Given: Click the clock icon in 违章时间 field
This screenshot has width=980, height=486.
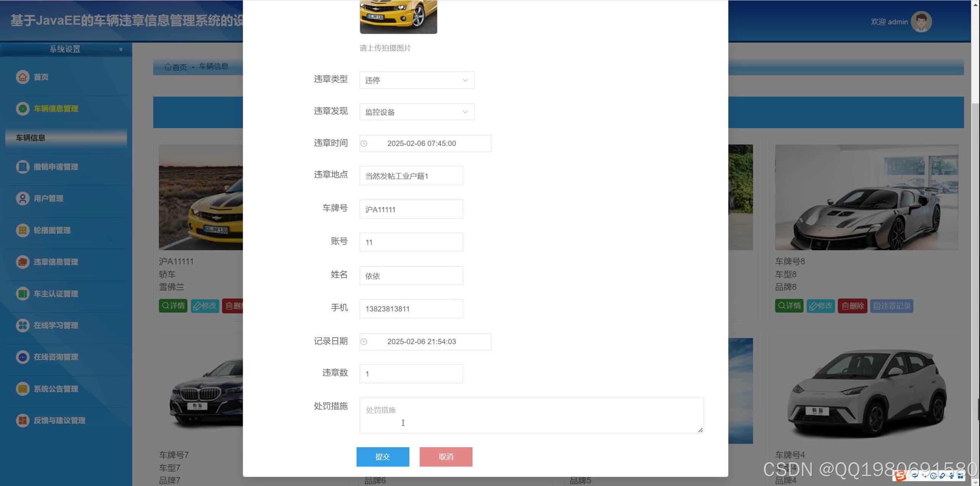Looking at the screenshot, I should pos(364,144).
